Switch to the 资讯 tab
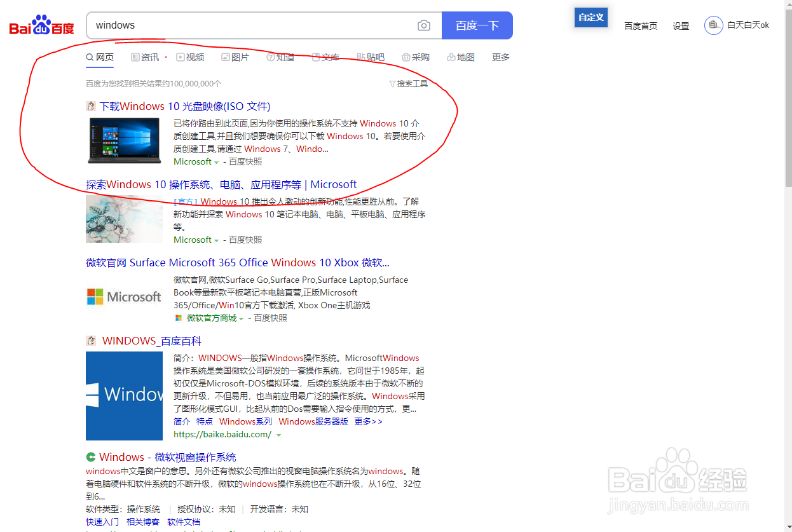Image resolution: width=792 pixels, height=532 pixels. click(x=146, y=57)
